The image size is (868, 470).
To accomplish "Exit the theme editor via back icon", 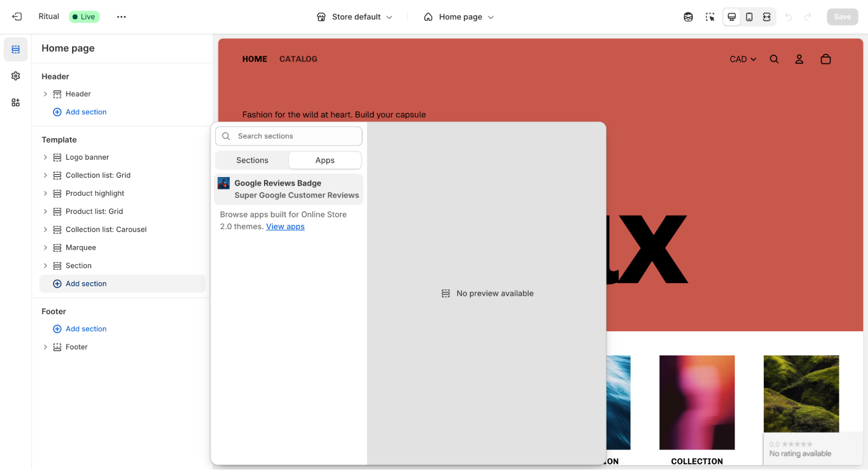I will tap(17, 16).
